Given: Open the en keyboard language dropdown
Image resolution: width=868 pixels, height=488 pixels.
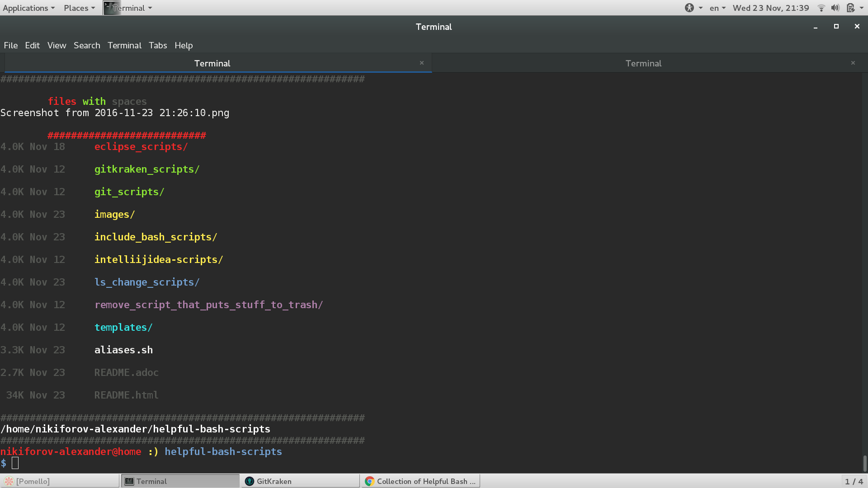Looking at the screenshot, I should click(717, 8).
